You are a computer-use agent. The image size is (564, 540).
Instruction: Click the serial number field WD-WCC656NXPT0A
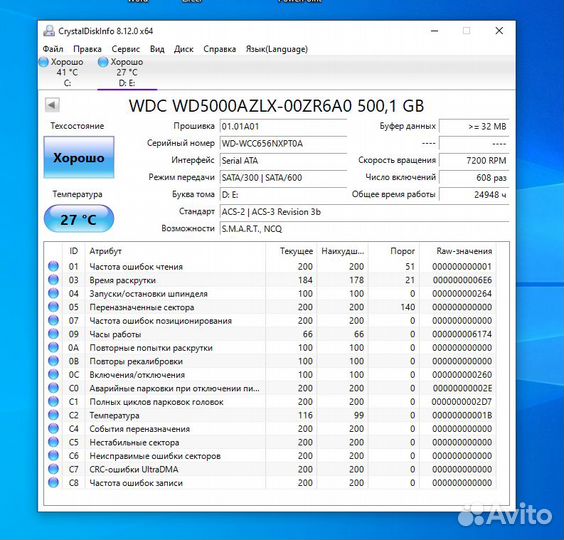283,144
